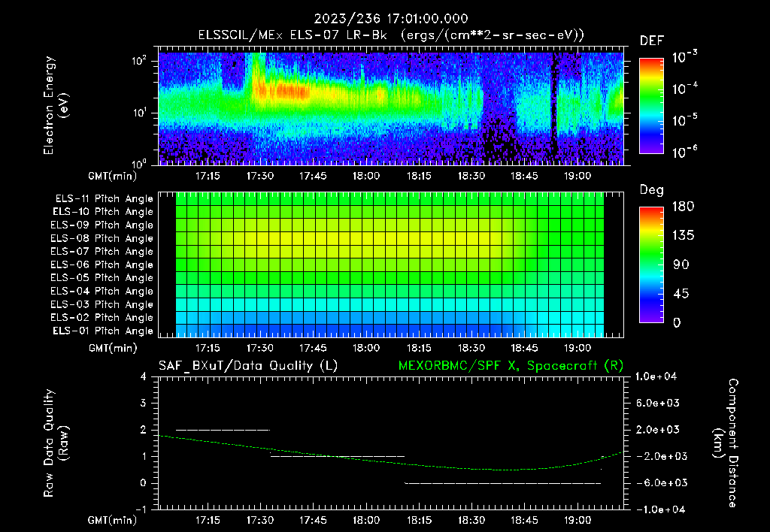This screenshot has height=532, width=770.
Task: Click 17:30 tick under the spectrogram panel
Action: pos(259,176)
